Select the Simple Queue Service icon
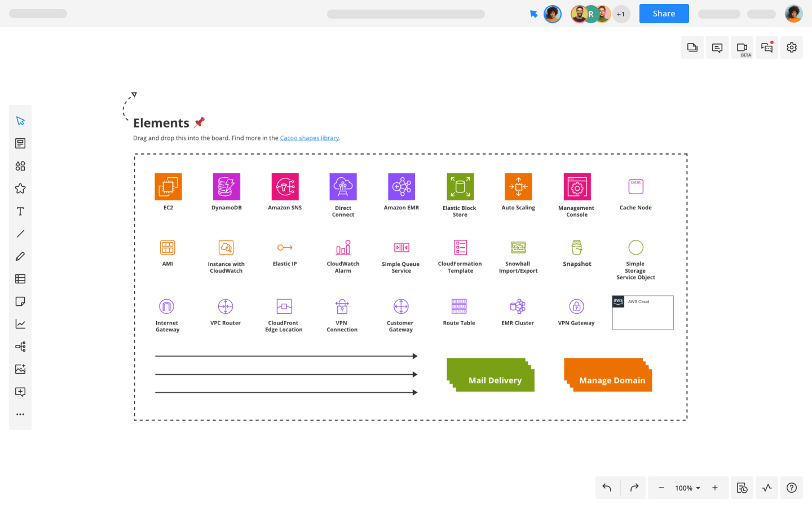Viewport: 812px width, 508px height. click(x=401, y=247)
